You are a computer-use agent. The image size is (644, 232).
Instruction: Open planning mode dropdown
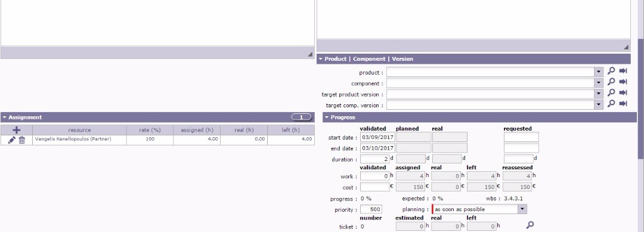point(522,209)
